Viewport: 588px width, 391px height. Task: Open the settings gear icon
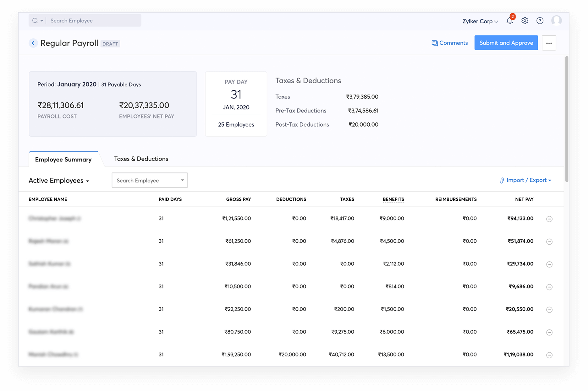tap(525, 21)
